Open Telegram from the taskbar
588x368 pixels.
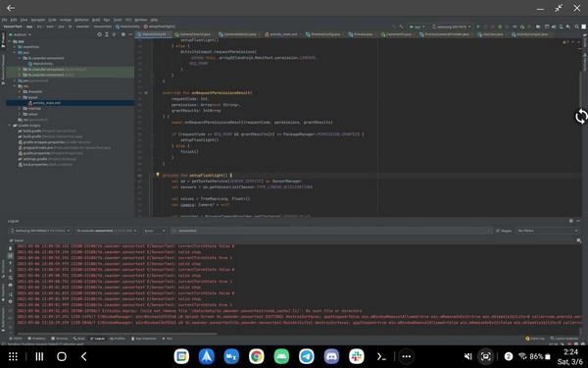pos(307,356)
